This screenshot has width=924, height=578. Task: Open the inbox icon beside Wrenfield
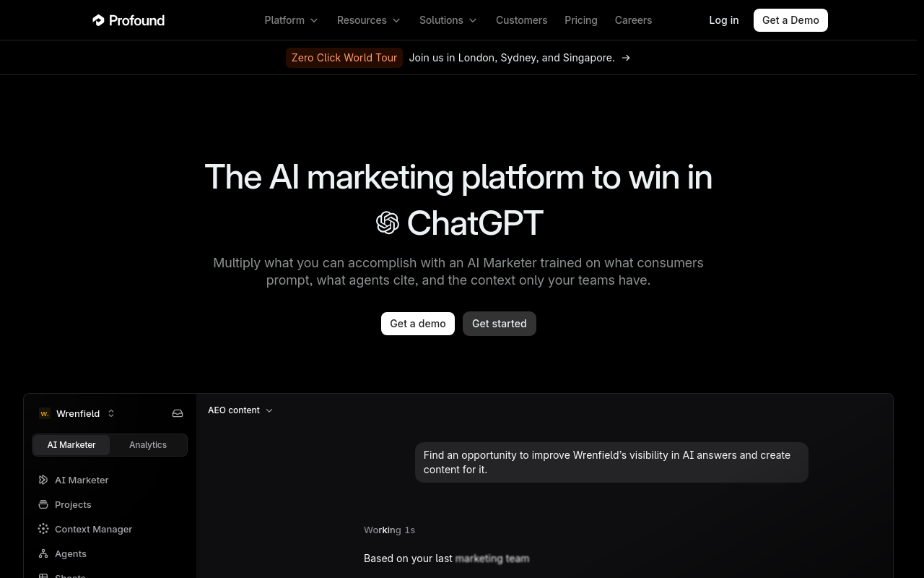point(178,413)
